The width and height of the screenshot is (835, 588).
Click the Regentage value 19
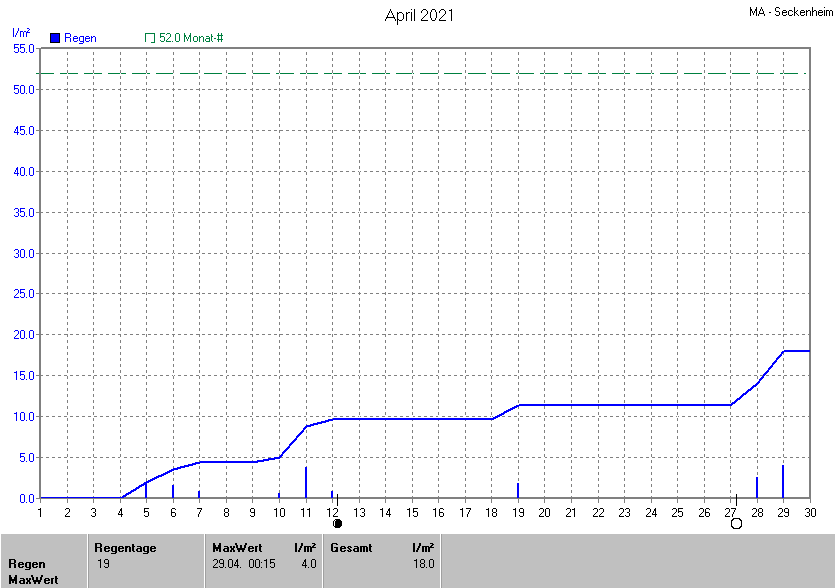tap(104, 564)
